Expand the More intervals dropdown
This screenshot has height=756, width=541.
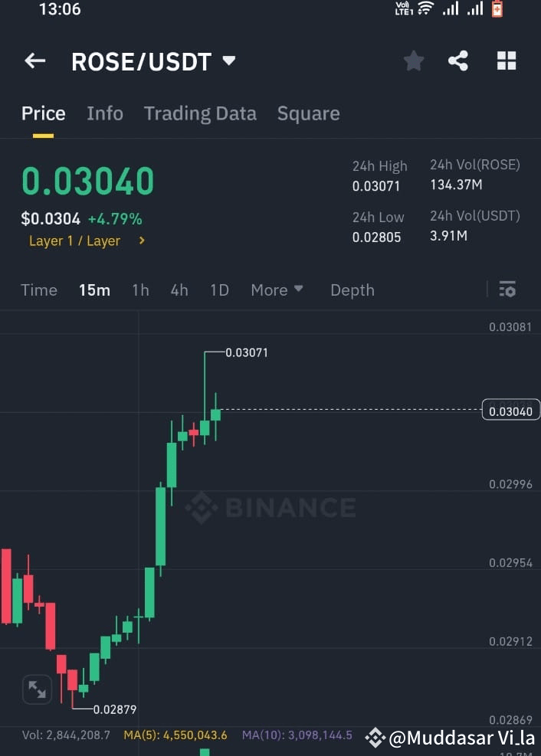277,290
